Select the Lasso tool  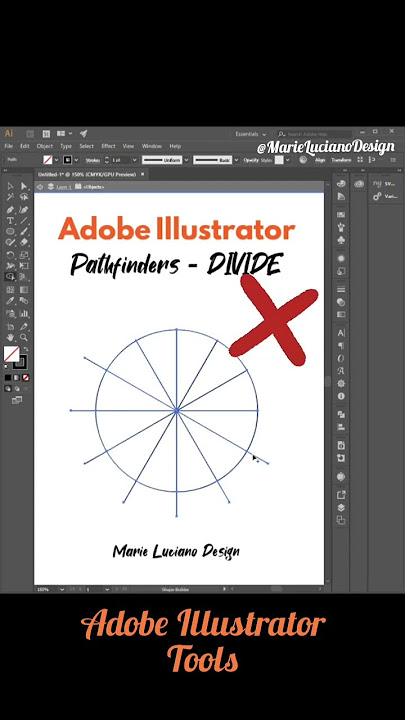(24, 197)
